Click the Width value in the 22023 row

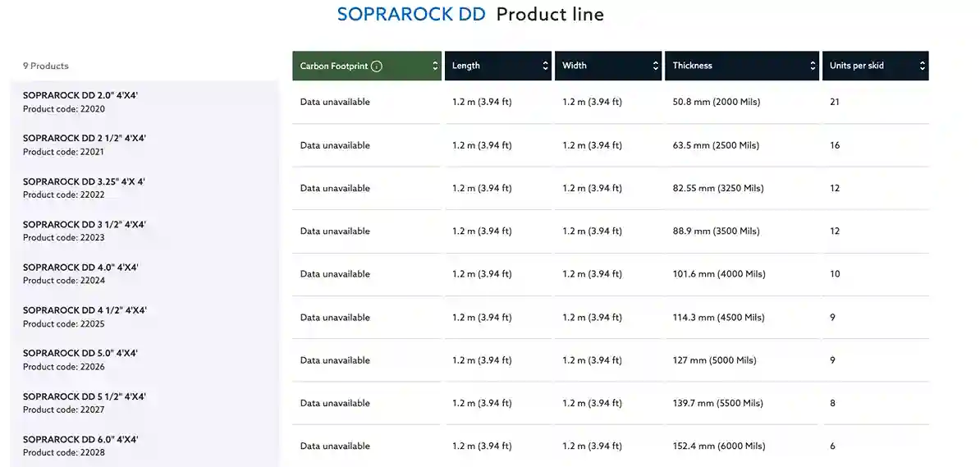[592, 231]
